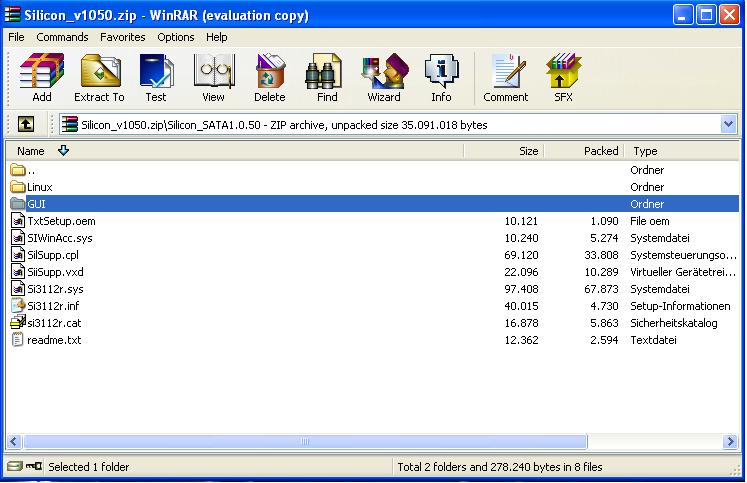Click the size value 97.408

click(521, 289)
